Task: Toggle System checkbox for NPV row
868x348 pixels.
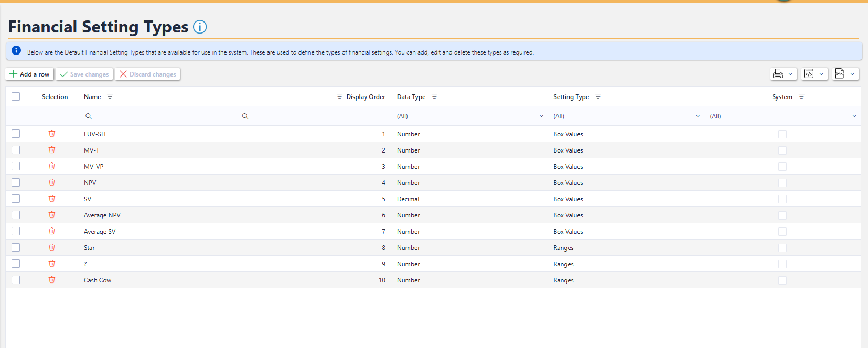Action: click(x=782, y=183)
